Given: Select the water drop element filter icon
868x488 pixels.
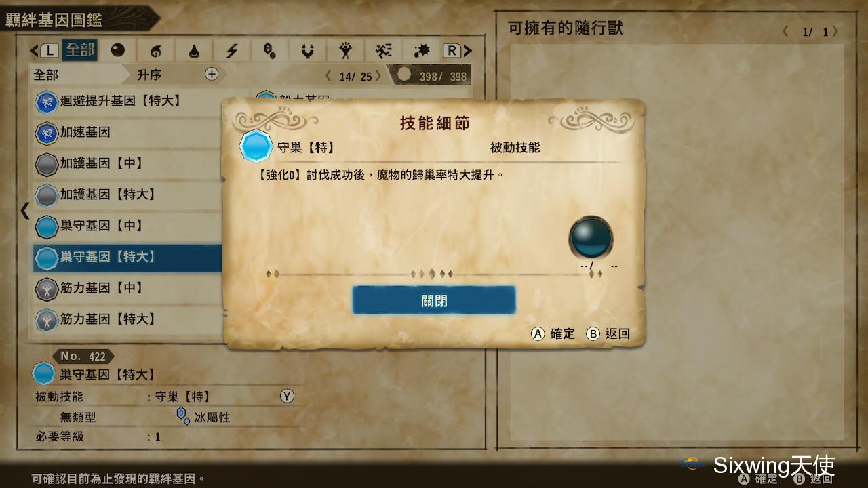Looking at the screenshot, I should [x=194, y=51].
